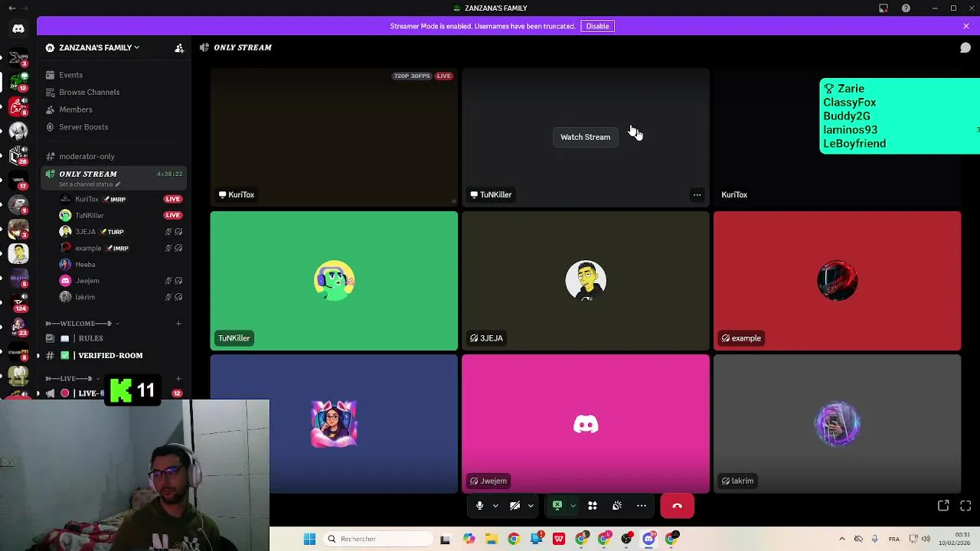Set a channel status link

(90, 184)
